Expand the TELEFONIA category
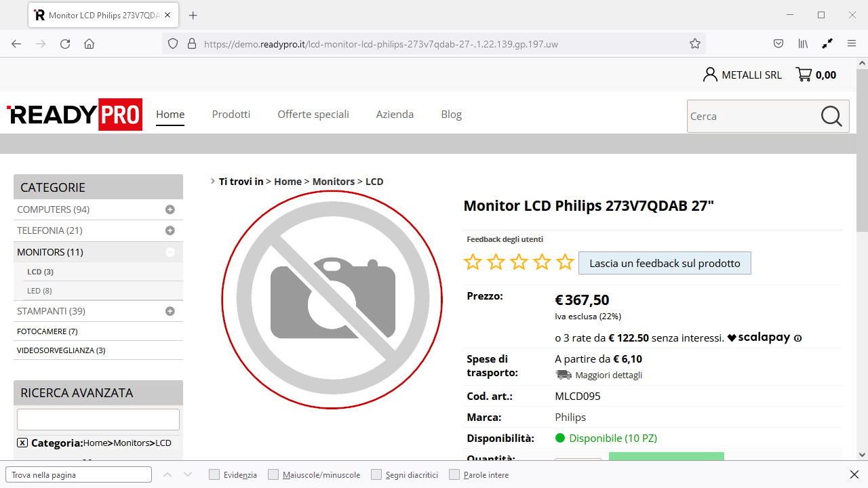The height and width of the screenshot is (488, 868). (x=170, y=230)
